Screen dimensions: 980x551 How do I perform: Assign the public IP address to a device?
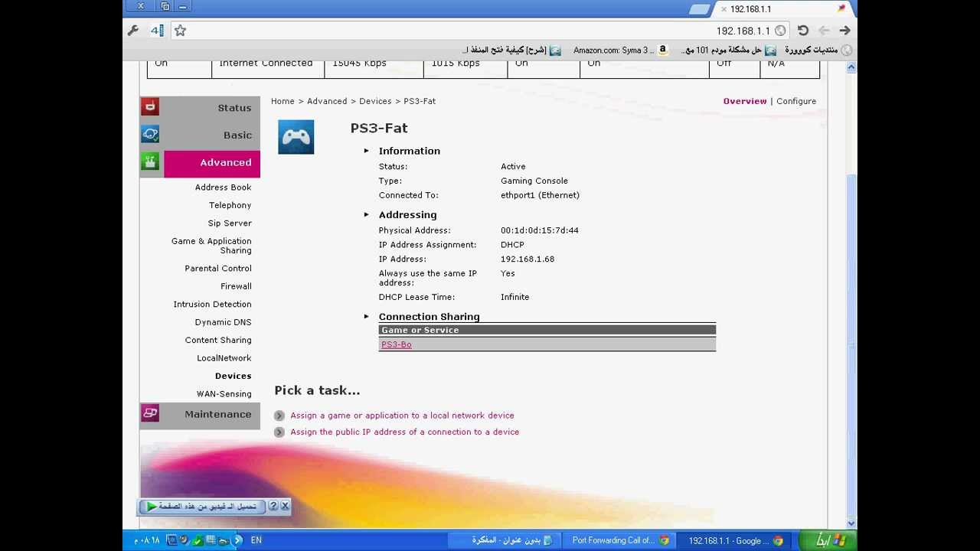(x=404, y=432)
